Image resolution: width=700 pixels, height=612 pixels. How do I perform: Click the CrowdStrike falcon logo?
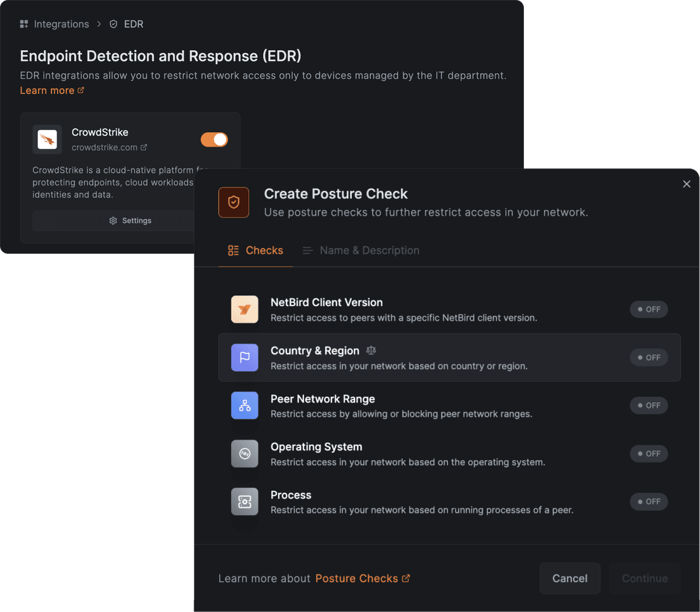[x=47, y=139]
